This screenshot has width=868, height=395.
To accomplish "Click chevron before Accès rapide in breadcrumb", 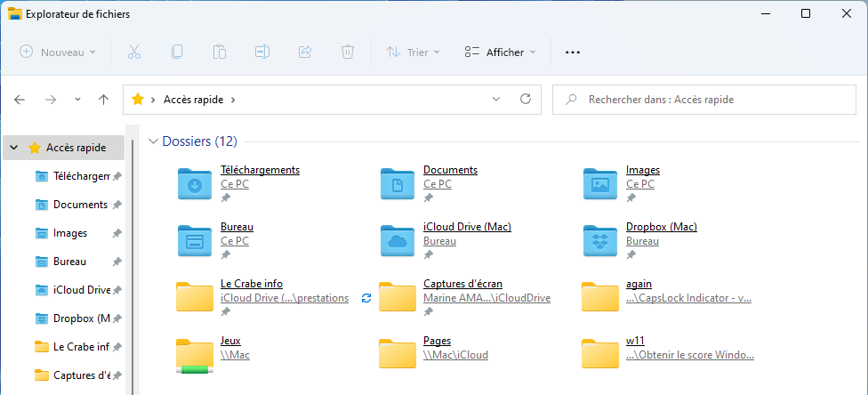I will tap(153, 100).
